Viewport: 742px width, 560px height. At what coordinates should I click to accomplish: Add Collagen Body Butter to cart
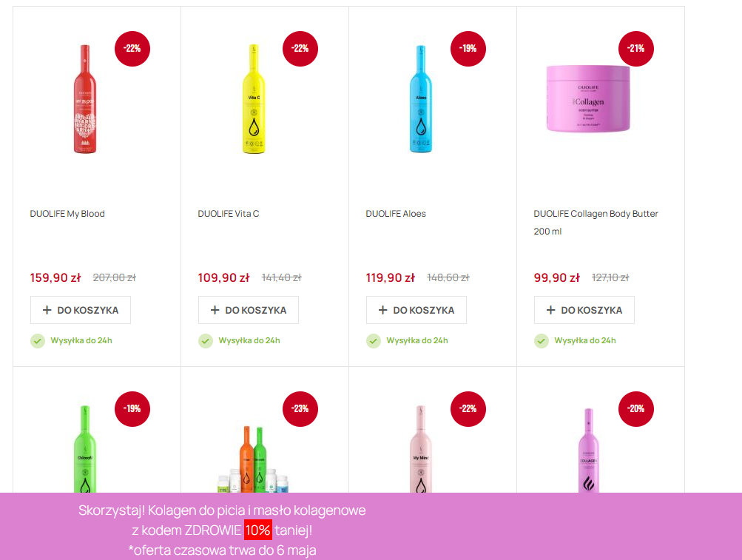point(584,310)
